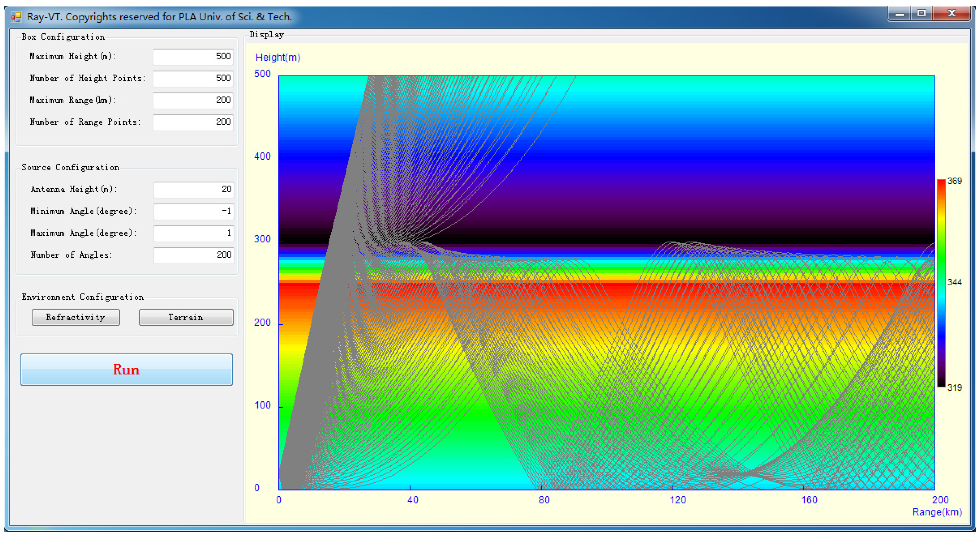Open the Terrain configuration

click(186, 317)
